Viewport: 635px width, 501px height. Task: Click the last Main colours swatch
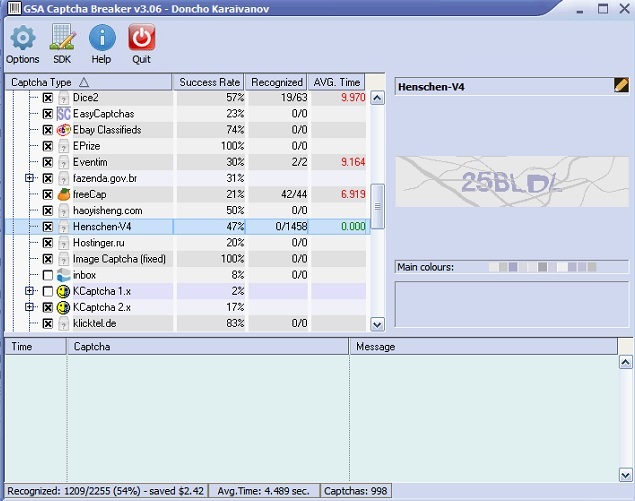click(x=592, y=267)
